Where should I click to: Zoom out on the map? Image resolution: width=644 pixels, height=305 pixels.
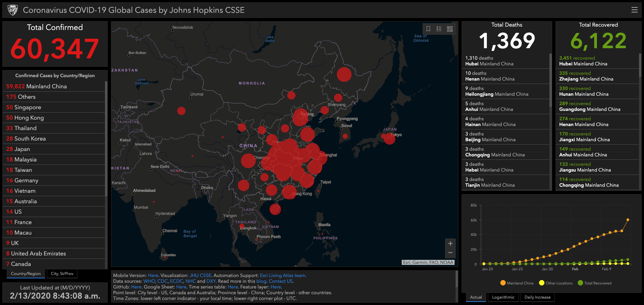point(450,253)
